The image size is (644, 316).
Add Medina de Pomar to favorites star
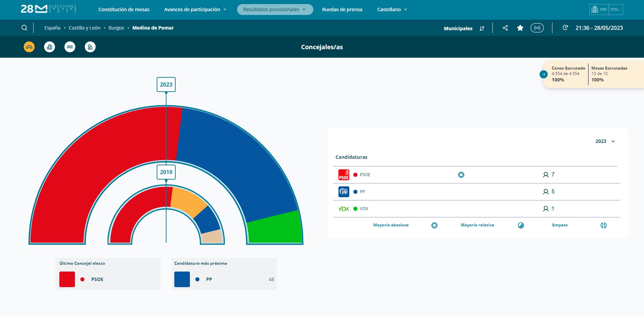[x=520, y=28]
